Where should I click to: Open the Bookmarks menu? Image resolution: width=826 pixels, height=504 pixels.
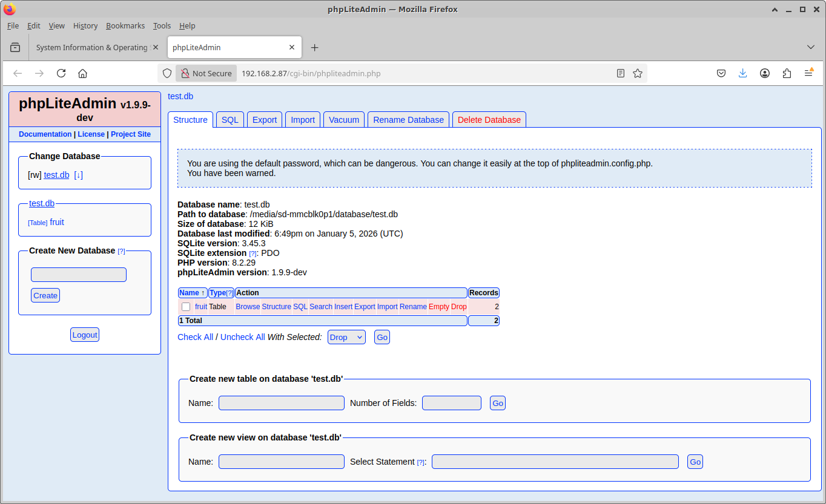[125, 25]
